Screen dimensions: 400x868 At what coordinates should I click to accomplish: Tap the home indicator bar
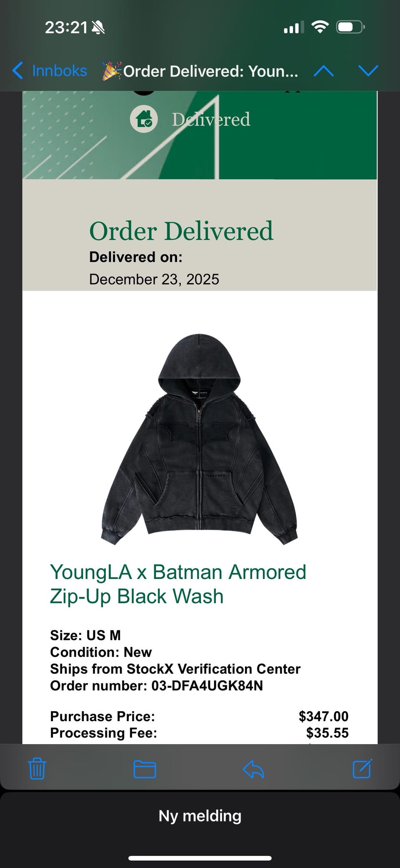pyautogui.click(x=200, y=858)
